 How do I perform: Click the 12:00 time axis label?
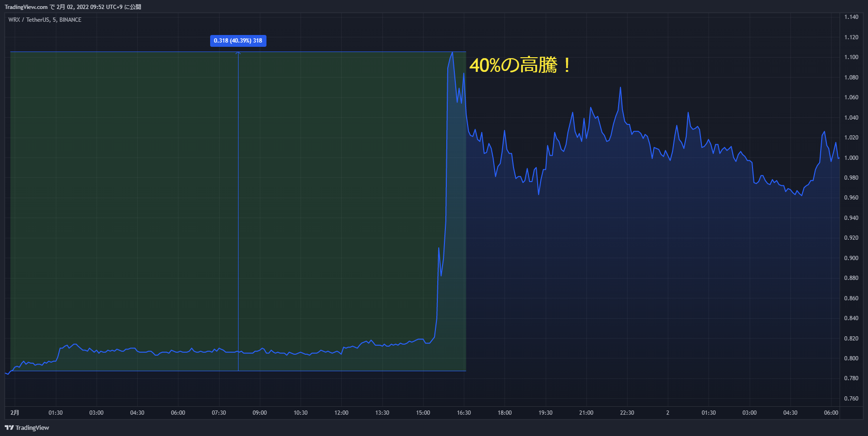(x=341, y=413)
